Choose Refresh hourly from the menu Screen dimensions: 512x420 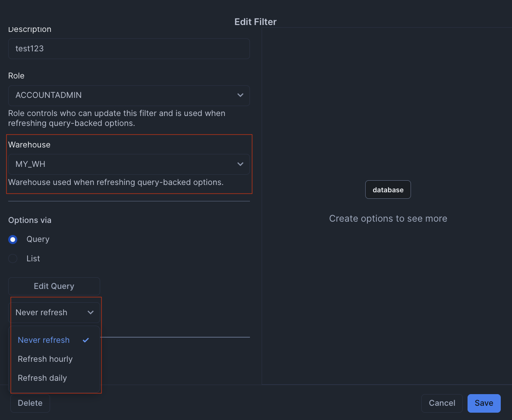coord(45,359)
